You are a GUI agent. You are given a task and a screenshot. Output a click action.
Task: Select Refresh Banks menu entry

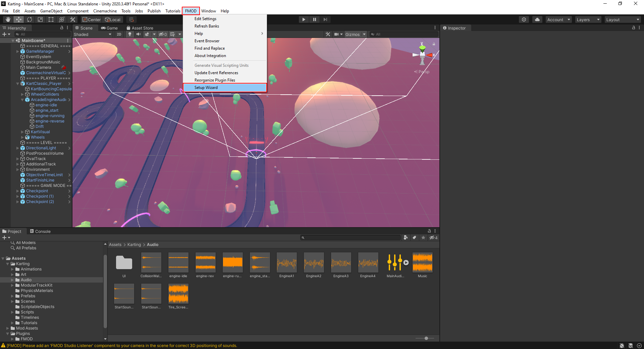225,26
